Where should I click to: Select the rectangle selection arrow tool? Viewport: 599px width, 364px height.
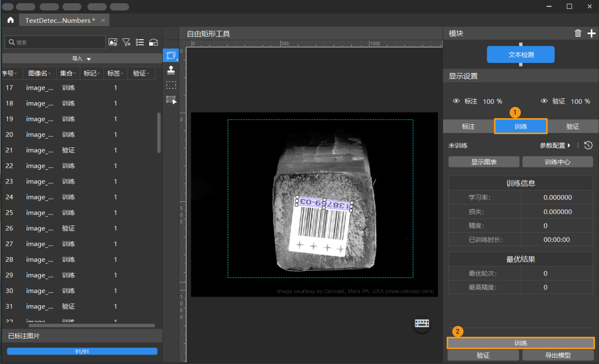click(x=171, y=100)
